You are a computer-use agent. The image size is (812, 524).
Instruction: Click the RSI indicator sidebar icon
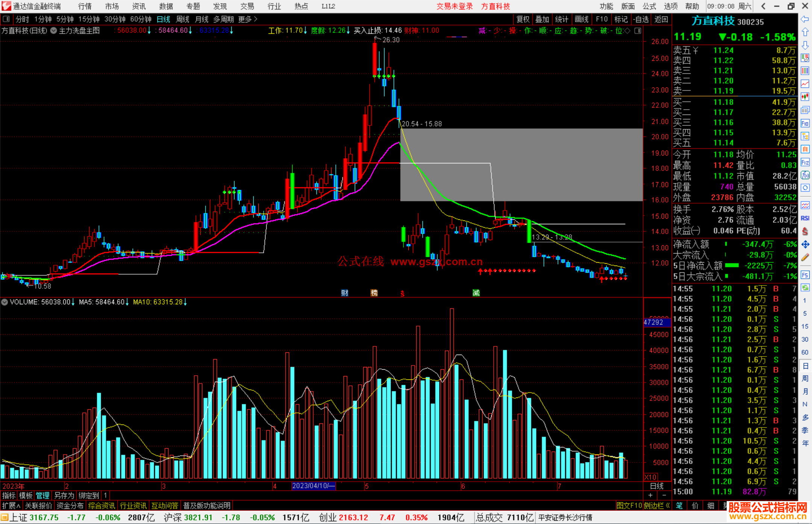pos(805,218)
